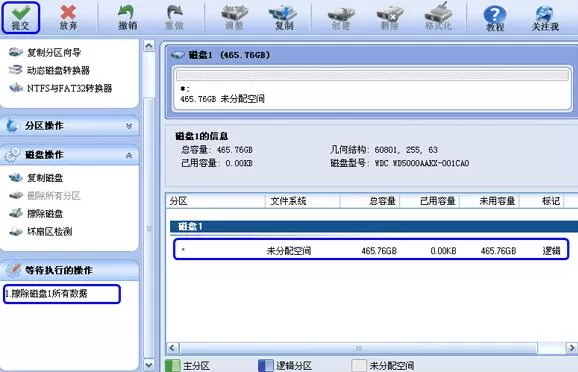Open 动态磁盘转换器 dynamic disk converter
This screenshot has width=578, height=372.
click(x=58, y=70)
